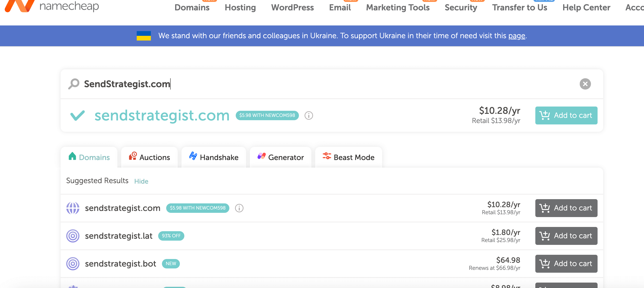
Task: Click the target icon for sendstrategist.bot
Action: pos(73,263)
